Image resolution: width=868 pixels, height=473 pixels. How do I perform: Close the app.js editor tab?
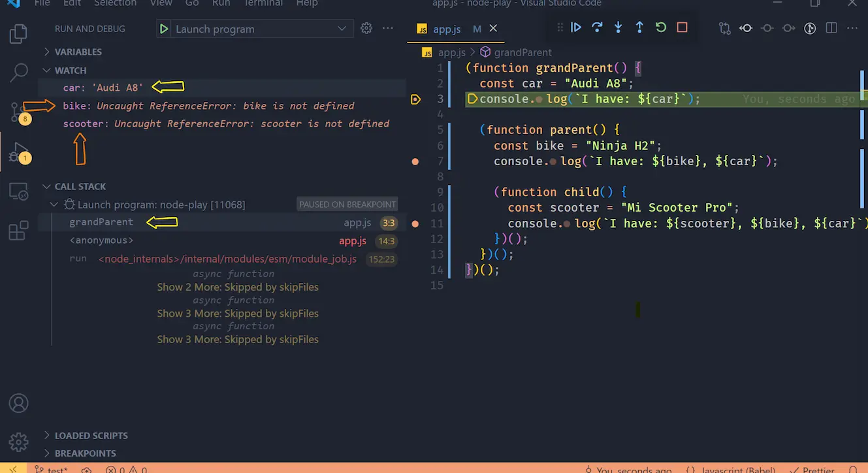pyautogui.click(x=493, y=29)
